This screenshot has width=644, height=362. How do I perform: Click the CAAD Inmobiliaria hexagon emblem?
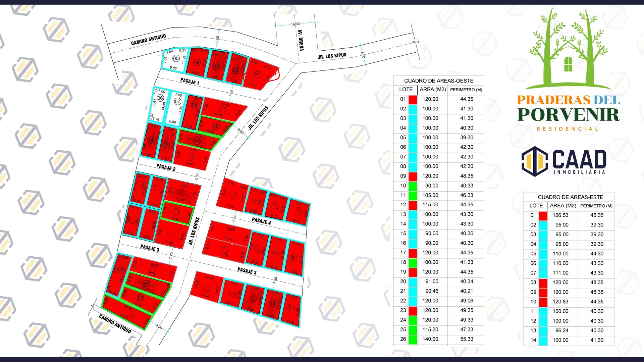[x=535, y=161]
